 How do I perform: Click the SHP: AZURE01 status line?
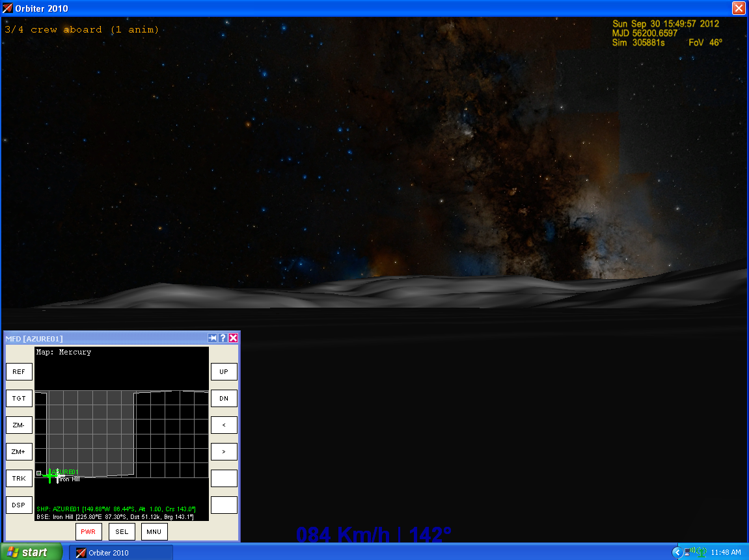coord(116,509)
